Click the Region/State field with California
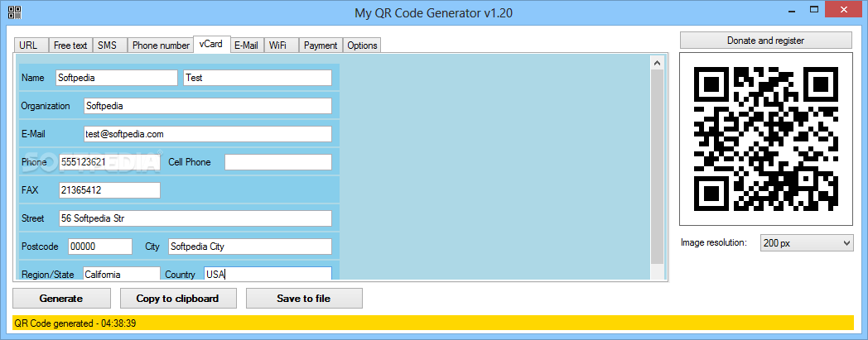 (x=122, y=274)
